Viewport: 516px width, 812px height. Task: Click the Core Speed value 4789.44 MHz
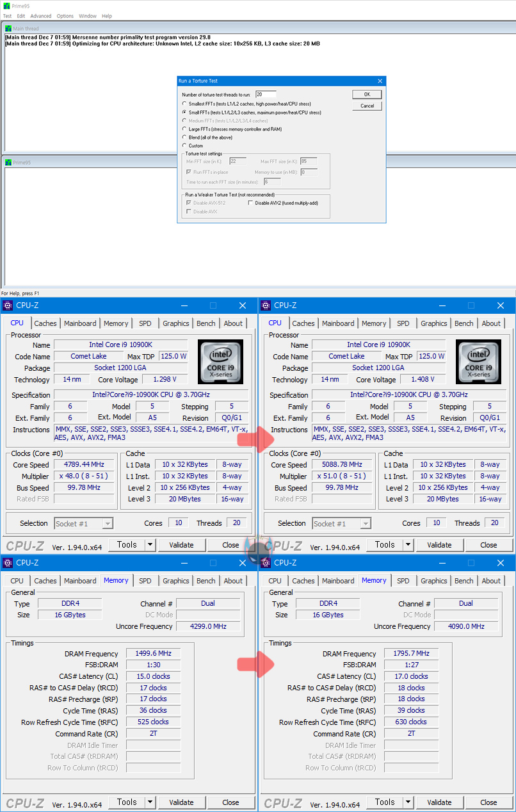84,464
